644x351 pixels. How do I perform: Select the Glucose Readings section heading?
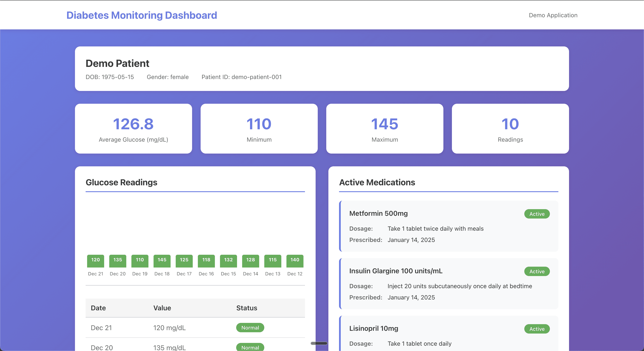tap(122, 183)
